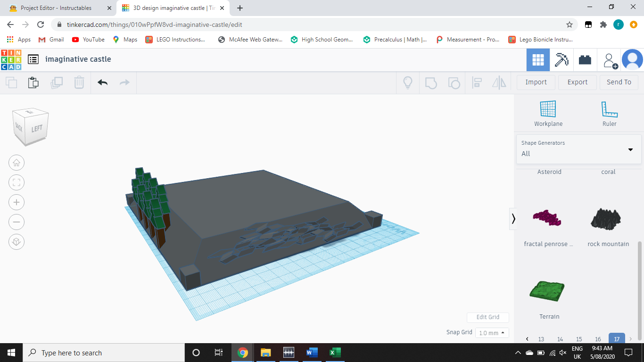Click the Show all lightbulb icon
The height and width of the screenshot is (362, 644).
pyautogui.click(x=408, y=82)
